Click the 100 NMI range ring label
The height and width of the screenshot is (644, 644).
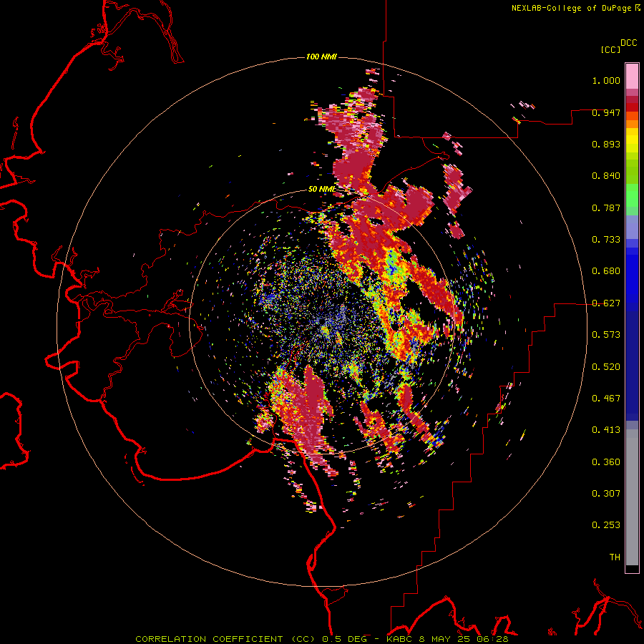(x=321, y=57)
